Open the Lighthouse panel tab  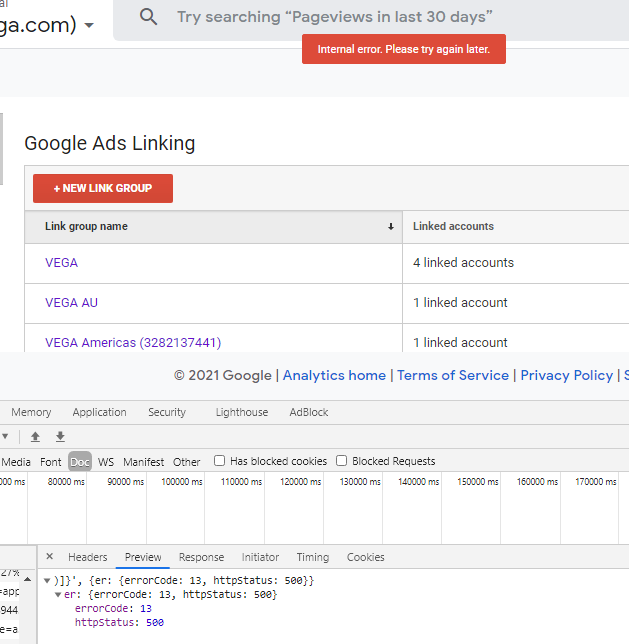tap(242, 412)
